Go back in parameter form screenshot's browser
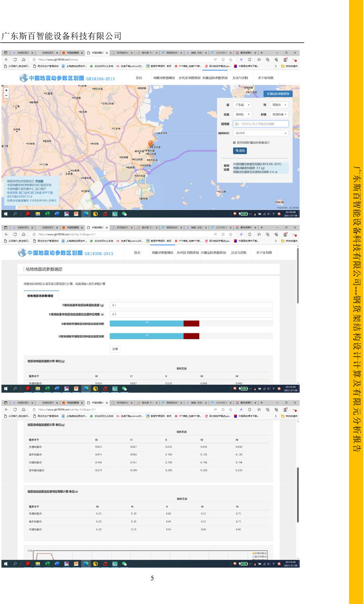This screenshot has width=364, height=604. click(x=6, y=234)
